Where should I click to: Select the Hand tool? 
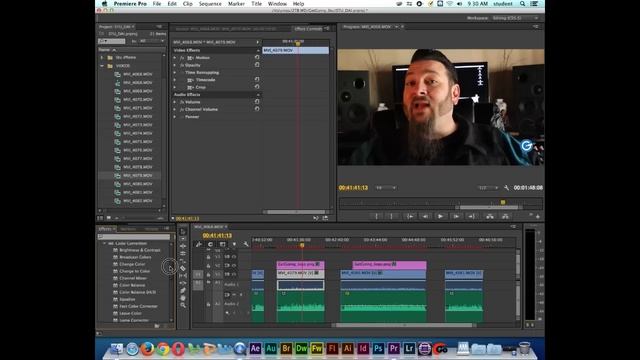(183, 298)
